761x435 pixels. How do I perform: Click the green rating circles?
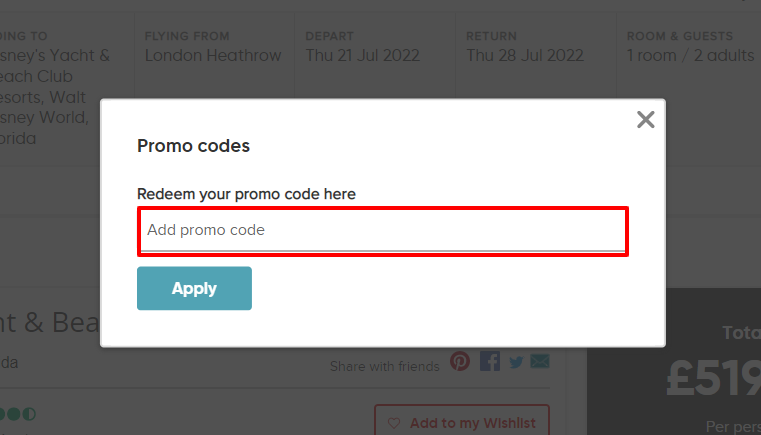[x=18, y=413]
